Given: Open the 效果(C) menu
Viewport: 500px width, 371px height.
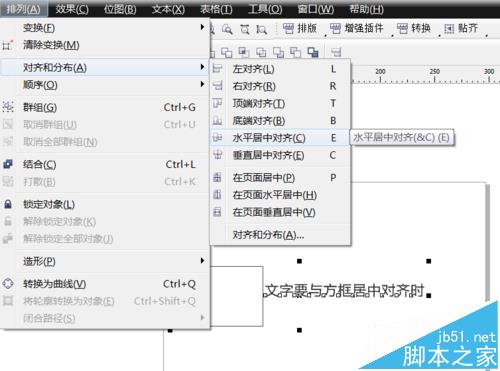Looking at the screenshot, I should [x=72, y=9].
